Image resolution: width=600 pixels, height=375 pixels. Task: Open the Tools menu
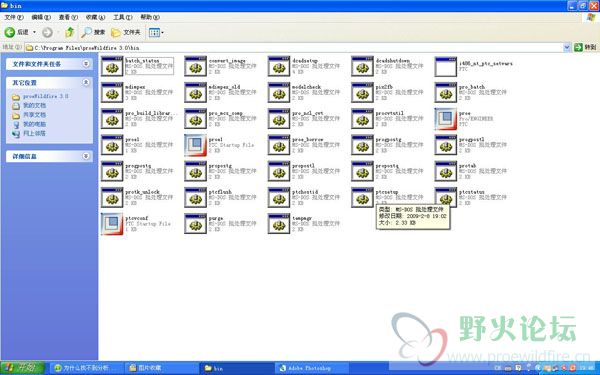point(122,17)
